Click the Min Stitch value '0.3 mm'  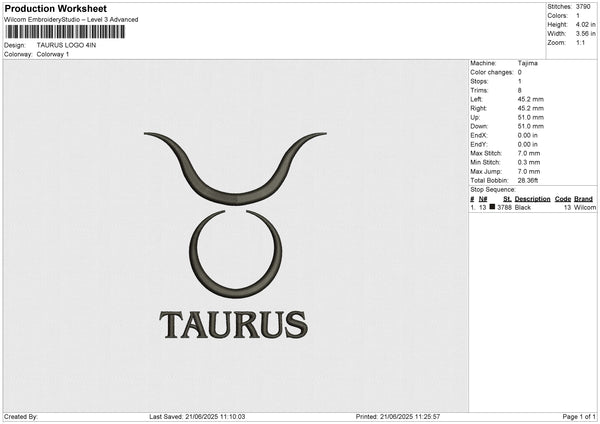[528, 162]
